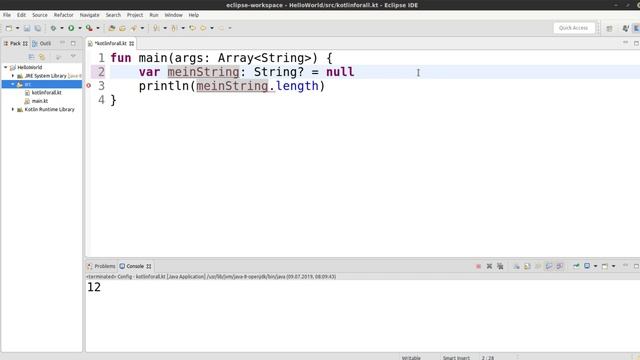Image resolution: width=640 pixels, height=360 pixels.
Task: Run the program with the green Run icon
Action: point(71,28)
